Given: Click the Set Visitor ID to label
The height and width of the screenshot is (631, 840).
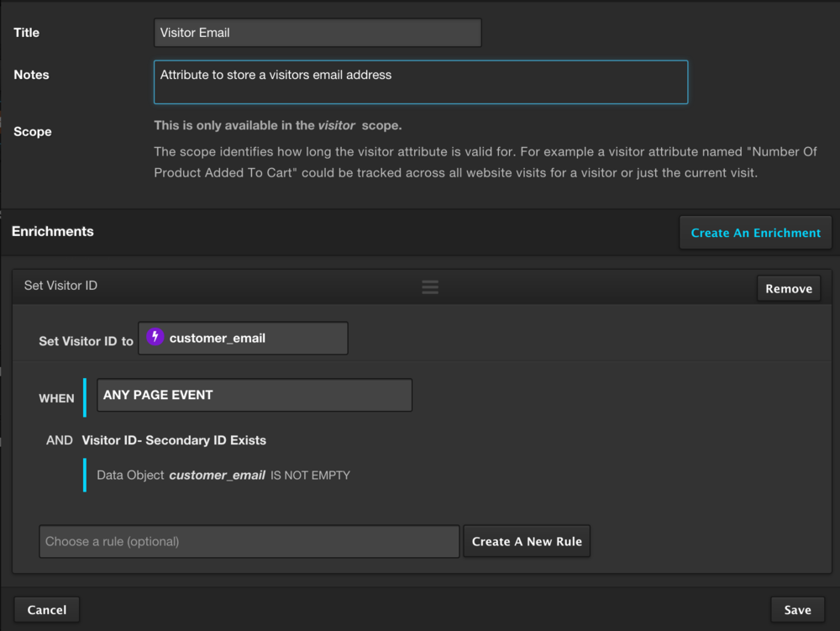Looking at the screenshot, I should pos(86,341).
